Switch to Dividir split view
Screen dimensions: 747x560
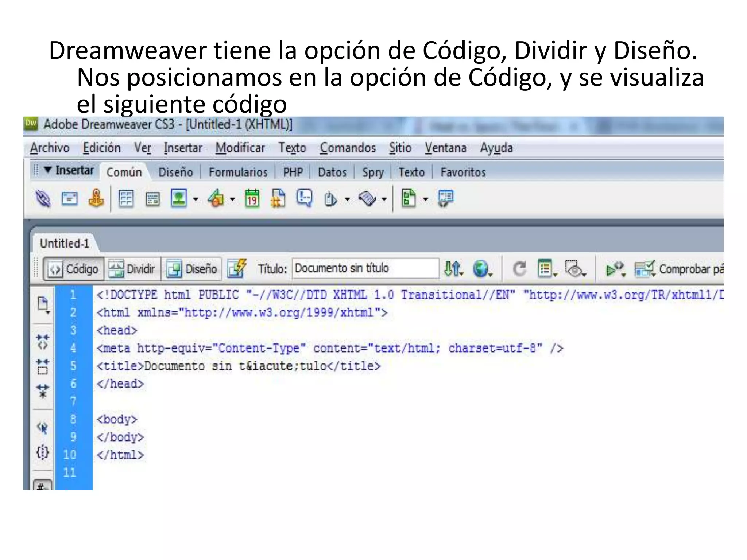coord(132,269)
